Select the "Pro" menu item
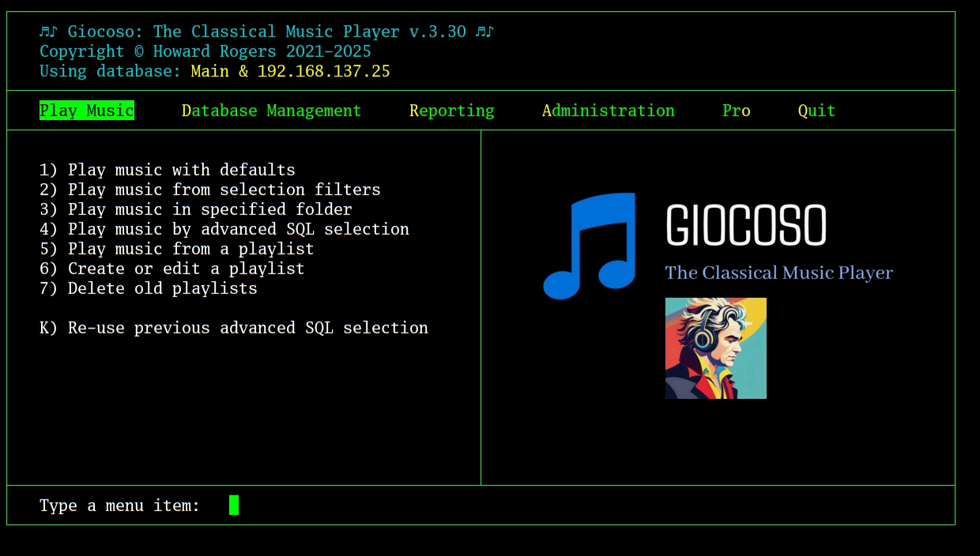Viewport: 980px width, 556px height. pos(736,111)
